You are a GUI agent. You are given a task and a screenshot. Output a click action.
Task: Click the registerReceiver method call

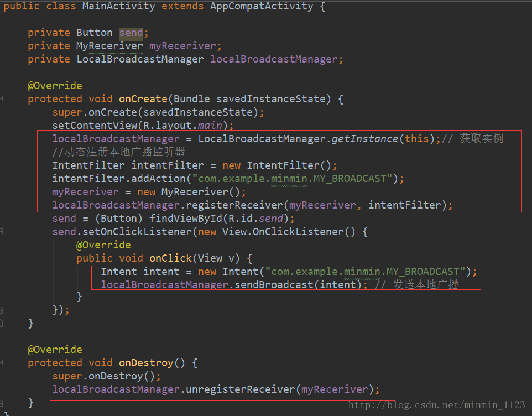234,205
